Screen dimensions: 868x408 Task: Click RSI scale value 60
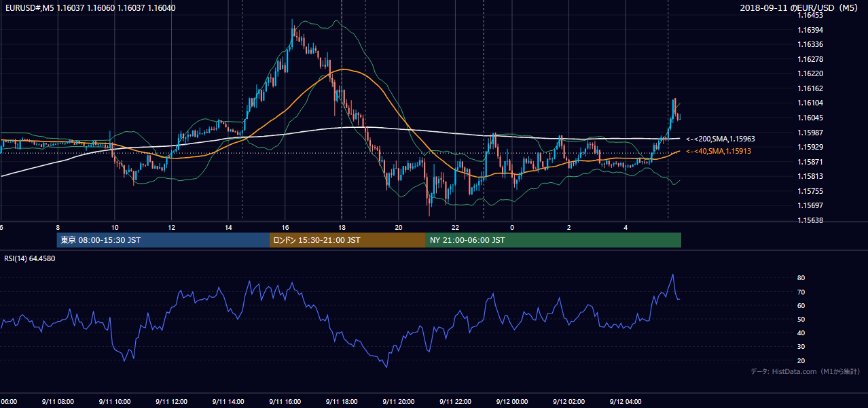click(x=801, y=305)
